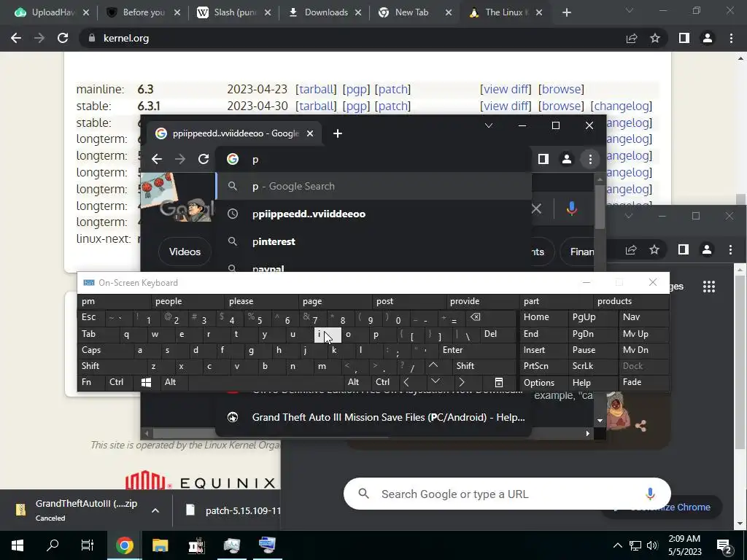Toggle Fade on the On-Screen Keyboard
This screenshot has width=747, height=560.
(x=643, y=382)
